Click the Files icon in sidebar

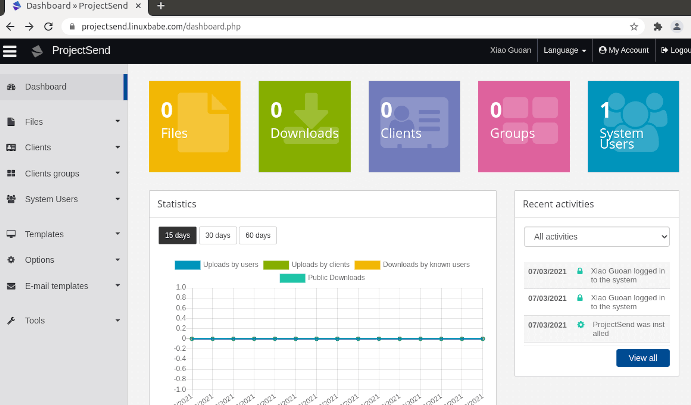[x=11, y=122]
